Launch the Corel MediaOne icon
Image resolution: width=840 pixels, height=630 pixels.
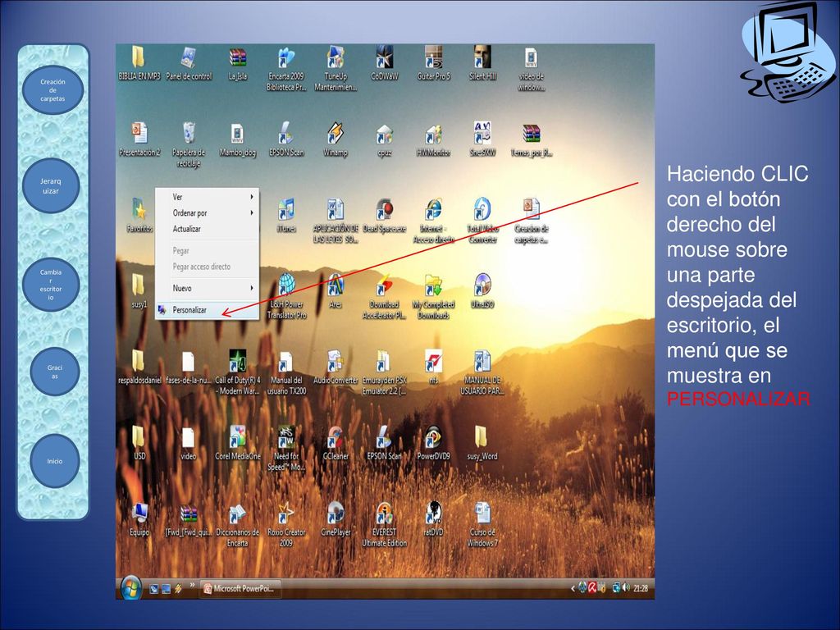(237, 437)
